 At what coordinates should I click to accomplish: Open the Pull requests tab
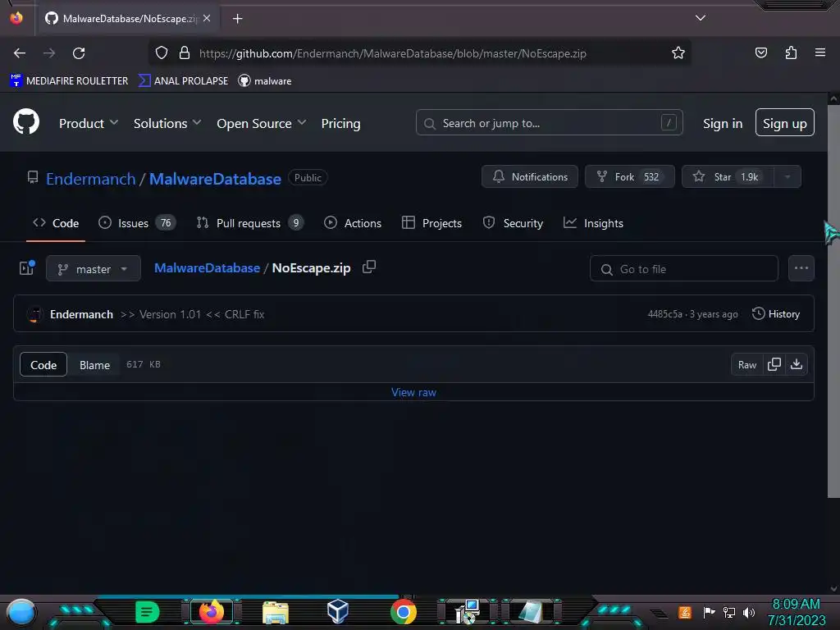point(249,223)
